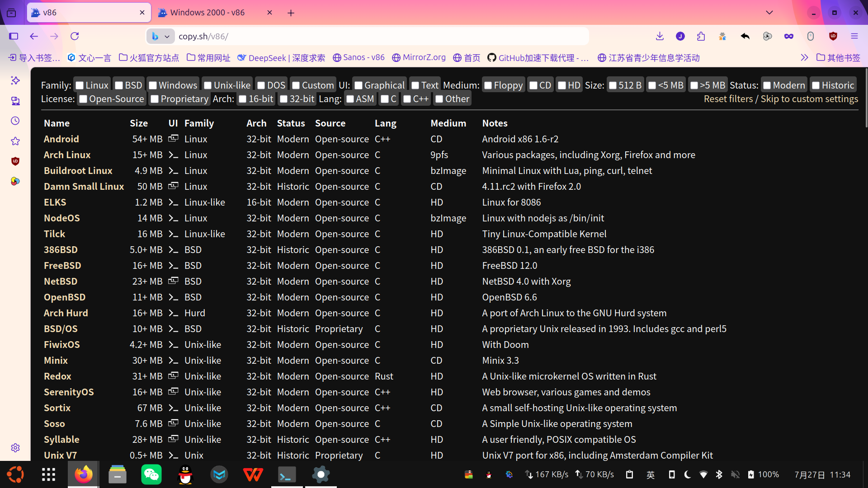Viewport: 868px width, 488px height.
Task: Check the Graphical UI filter
Action: [x=359, y=85]
